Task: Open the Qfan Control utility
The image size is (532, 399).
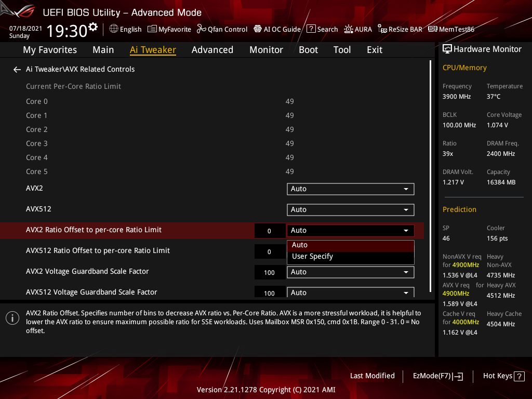Action: [x=222, y=29]
